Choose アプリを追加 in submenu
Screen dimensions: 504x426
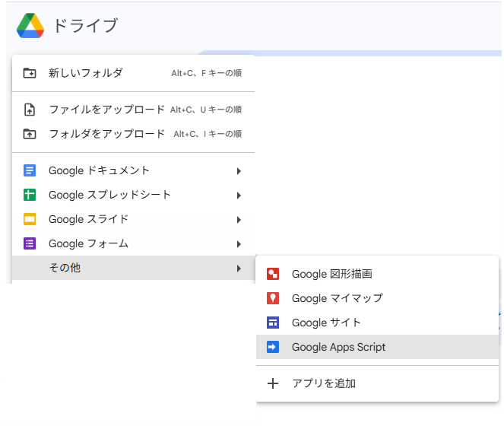(377, 383)
